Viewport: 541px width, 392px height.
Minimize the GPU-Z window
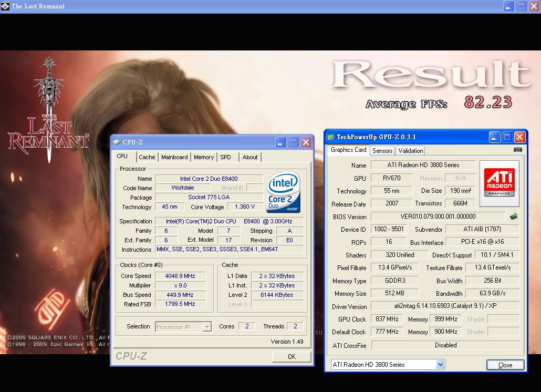point(494,137)
